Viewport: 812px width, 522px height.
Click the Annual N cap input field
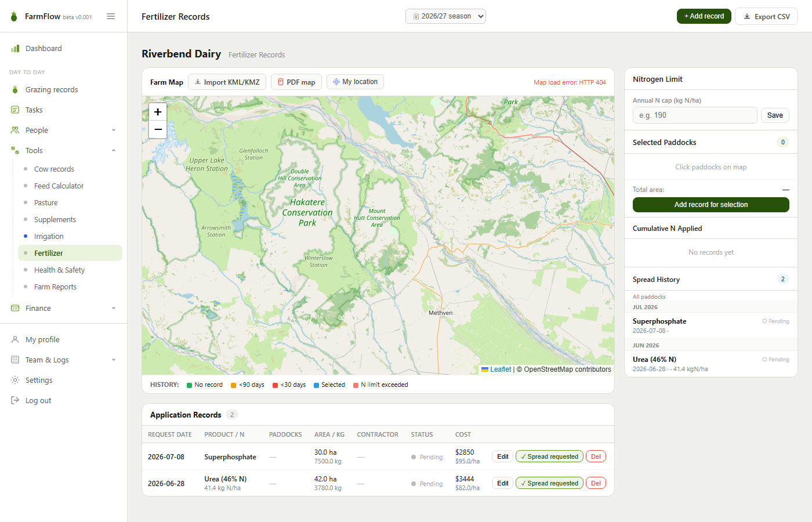(x=695, y=115)
